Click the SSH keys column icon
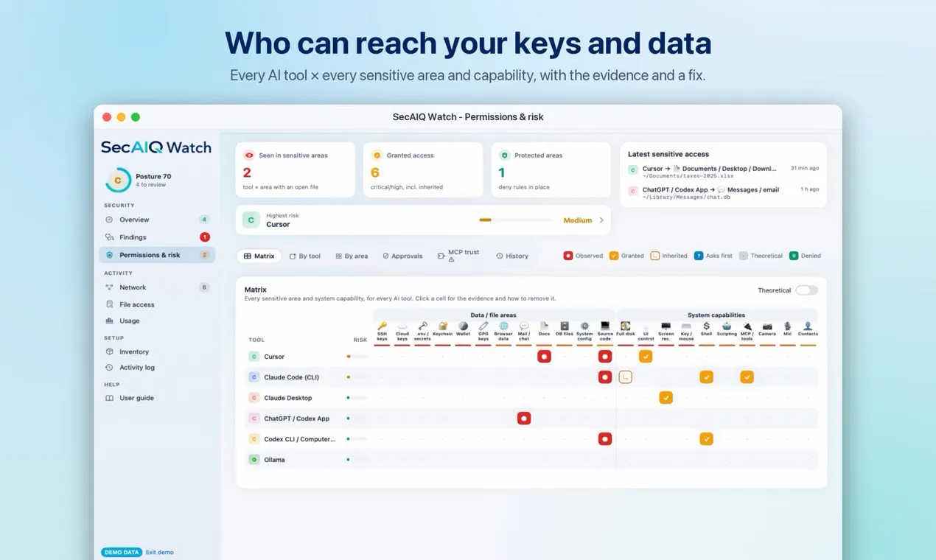Image resolution: width=936 pixels, height=560 pixels. pos(382,326)
